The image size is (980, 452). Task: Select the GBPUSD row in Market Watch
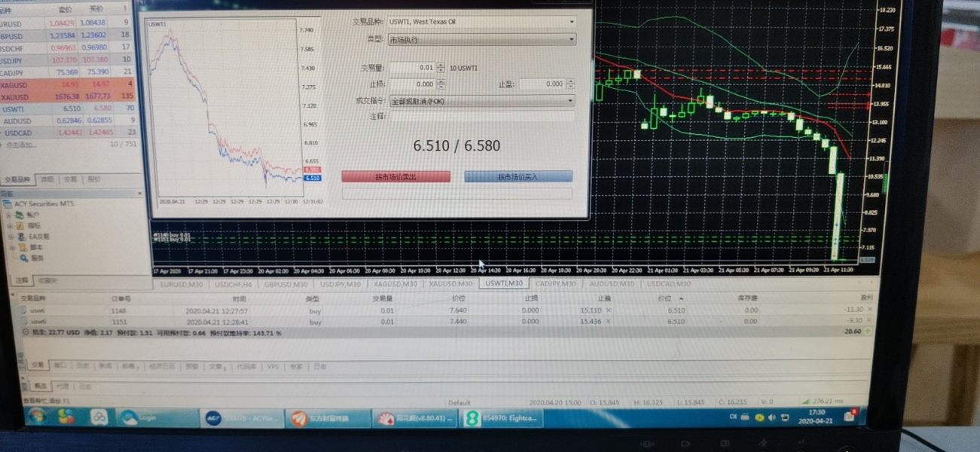[66, 35]
